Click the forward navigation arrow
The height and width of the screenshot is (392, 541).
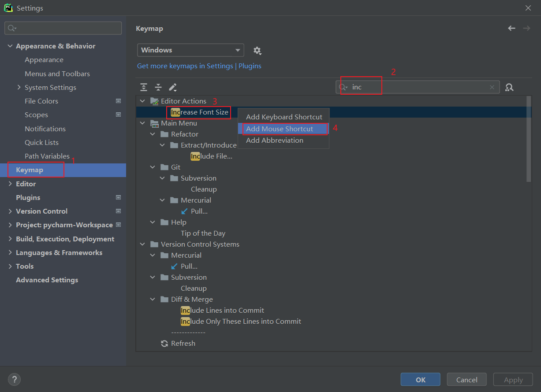coord(526,28)
